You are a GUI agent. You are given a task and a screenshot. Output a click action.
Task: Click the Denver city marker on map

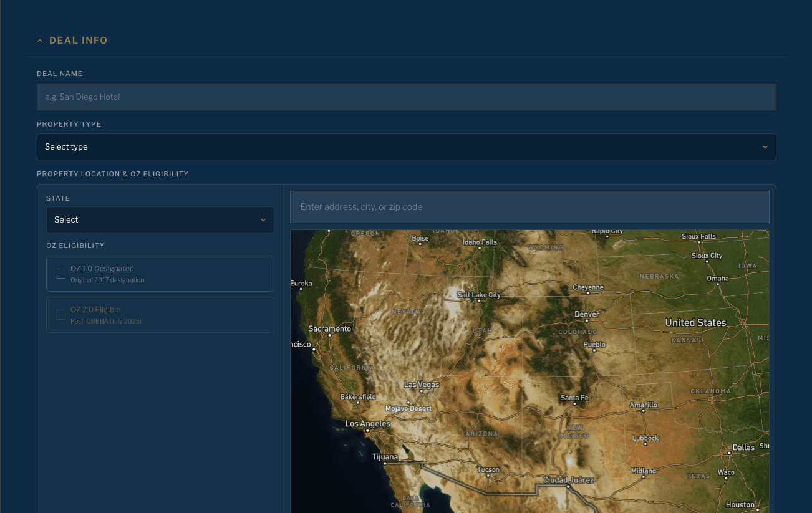(586, 322)
